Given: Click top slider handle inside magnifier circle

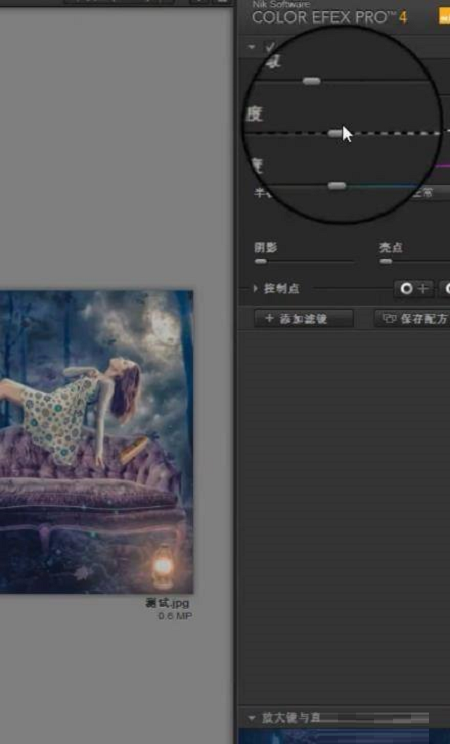Looking at the screenshot, I should coord(311,81).
